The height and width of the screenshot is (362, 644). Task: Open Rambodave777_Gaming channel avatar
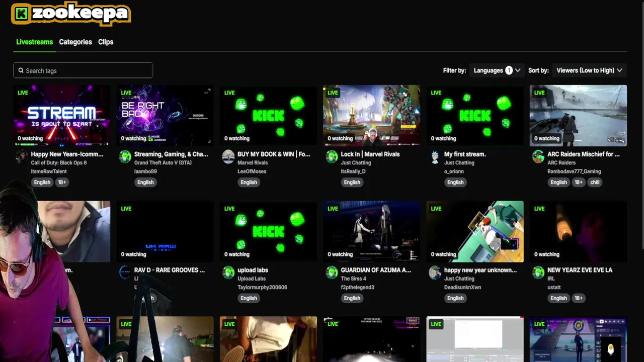(538, 156)
